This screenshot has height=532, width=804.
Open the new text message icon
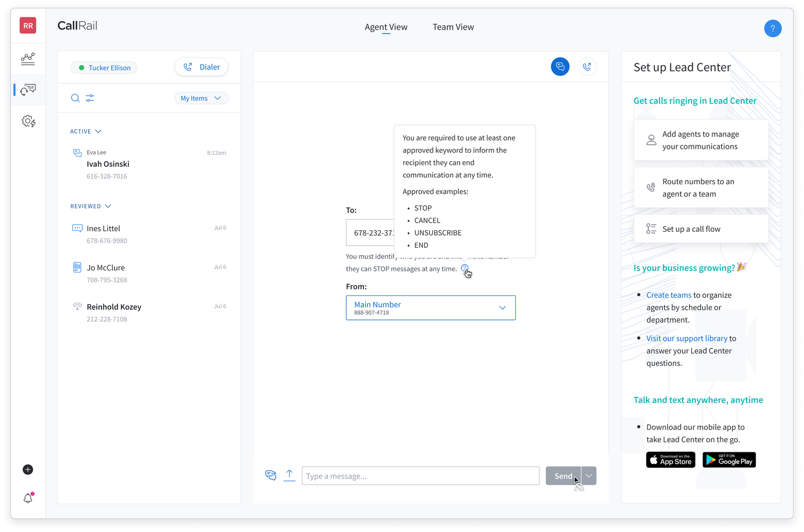(x=560, y=66)
